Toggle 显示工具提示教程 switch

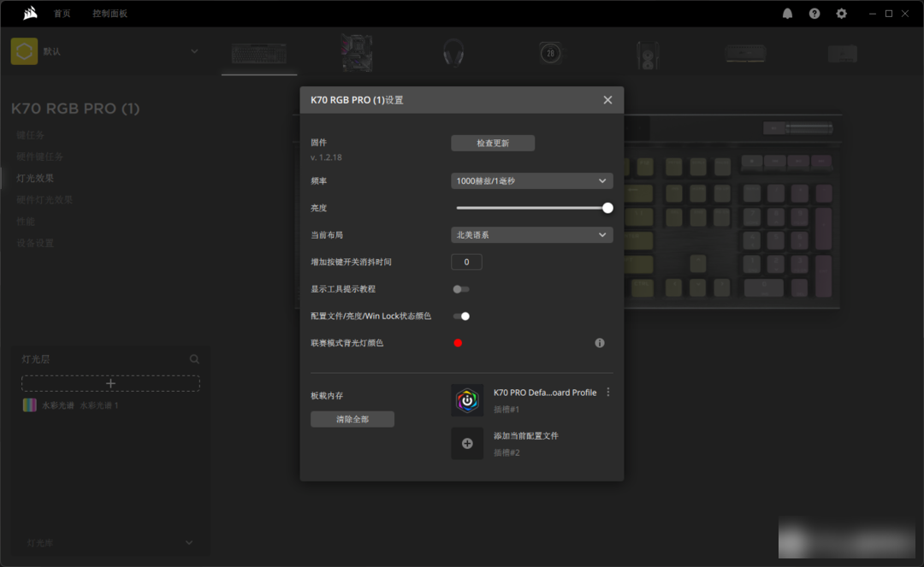[x=461, y=289]
